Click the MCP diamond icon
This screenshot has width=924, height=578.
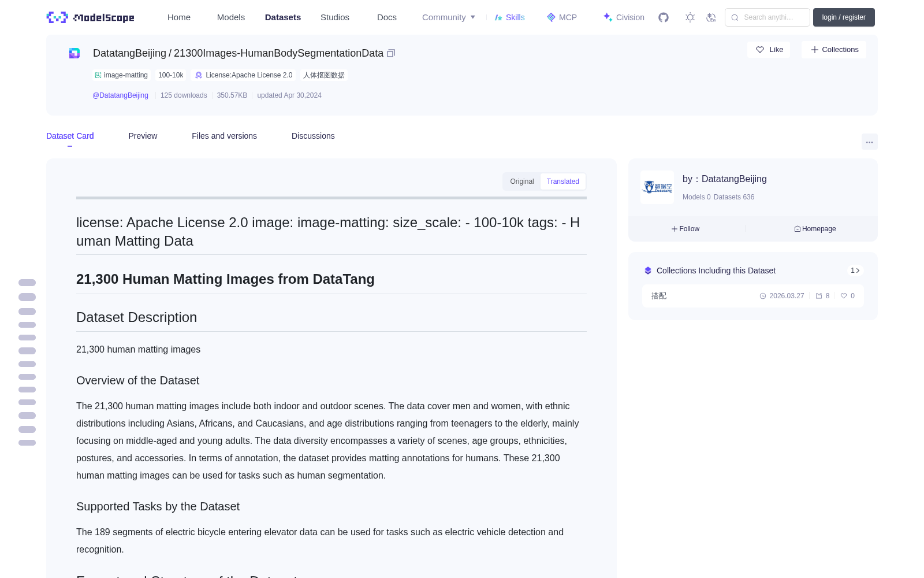[x=551, y=17]
